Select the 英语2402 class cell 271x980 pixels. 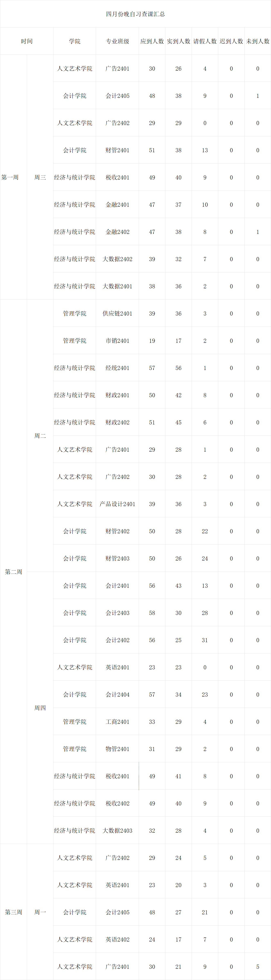click(x=118, y=940)
